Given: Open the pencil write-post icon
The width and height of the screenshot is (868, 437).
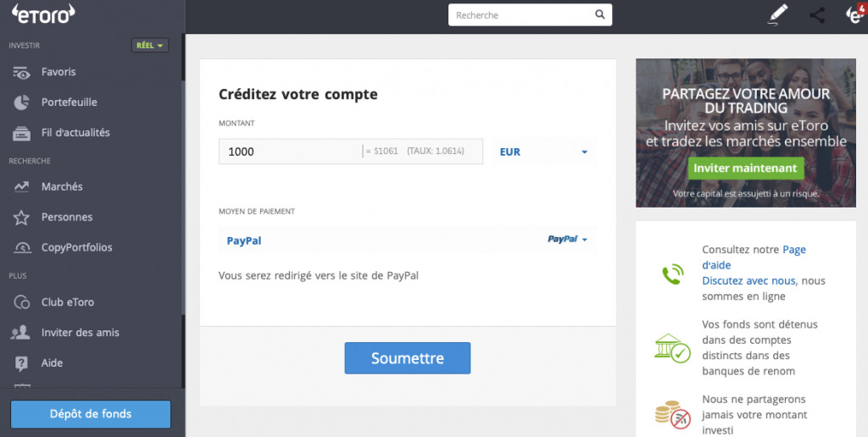Looking at the screenshot, I should (x=778, y=14).
